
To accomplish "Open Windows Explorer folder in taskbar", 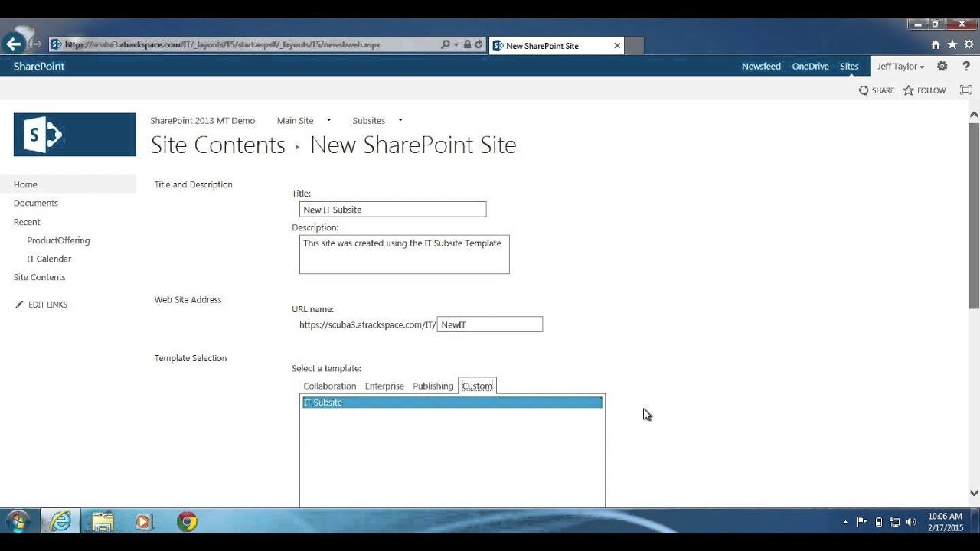I will tap(103, 522).
